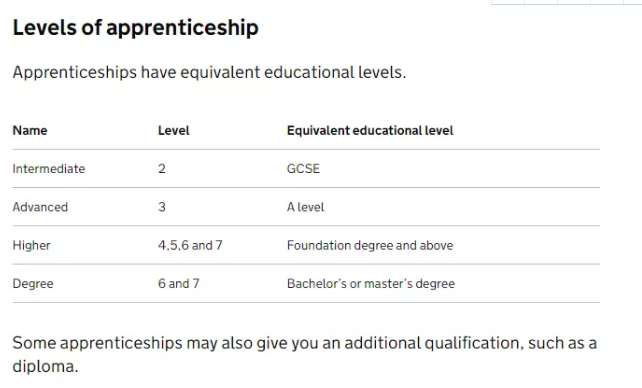642x388 pixels.
Task: Click the 'Apprenticeships have equivalent educational levels' sentence
Action: click(x=209, y=72)
